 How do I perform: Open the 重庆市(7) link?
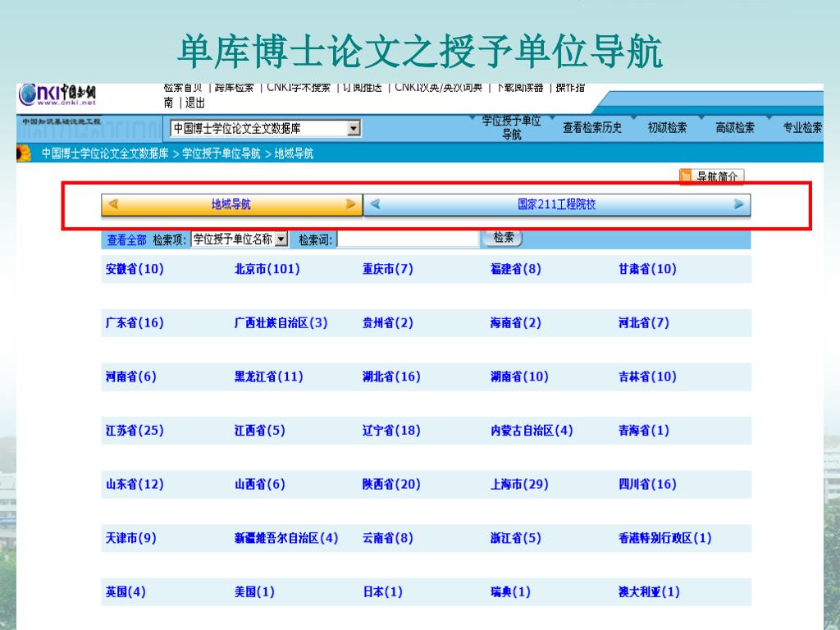coord(388,269)
